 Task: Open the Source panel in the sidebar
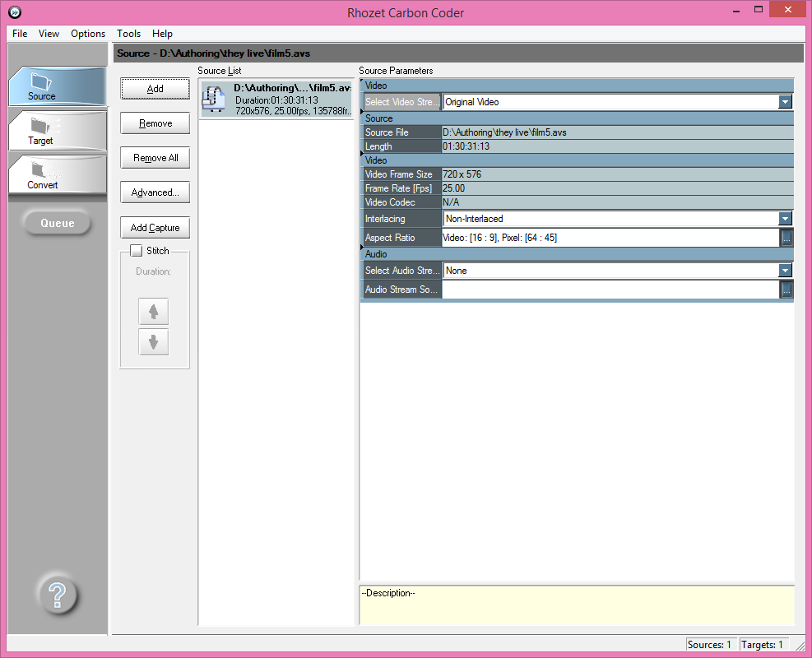point(58,86)
